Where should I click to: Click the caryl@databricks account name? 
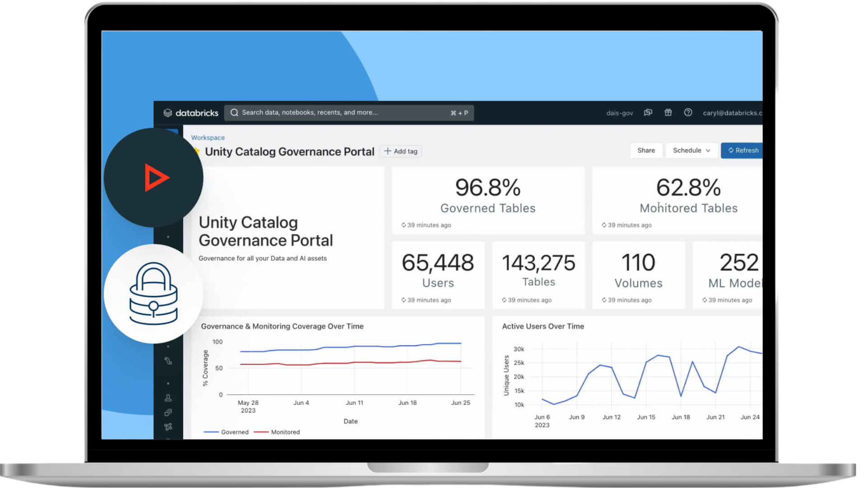pyautogui.click(x=732, y=113)
